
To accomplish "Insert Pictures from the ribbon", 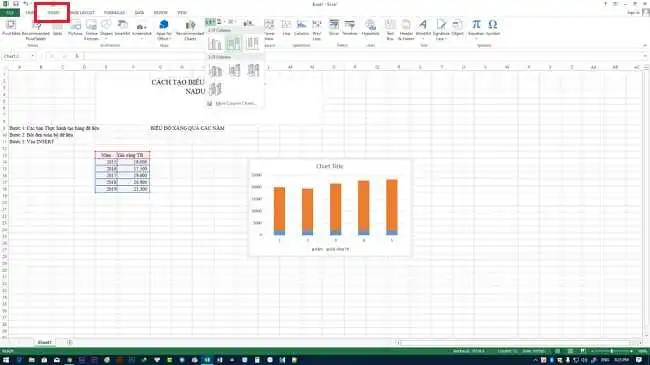I will (75, 28).
